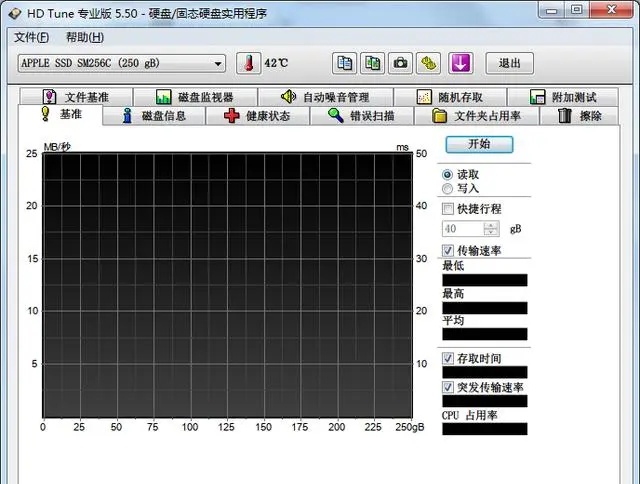Screen dimensions: 640x484
Task: Open the 错误扫描 tab
Action: (361, 115)
